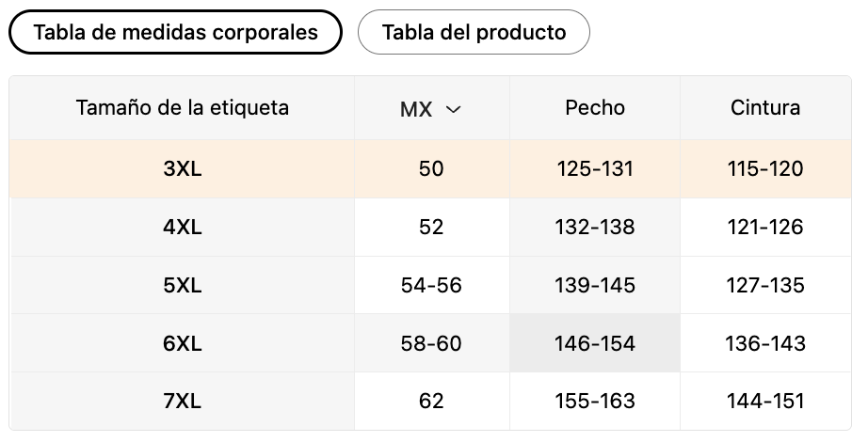Click MX size value 54-56
The image size is (868, 442).
[x=431, y=286]
